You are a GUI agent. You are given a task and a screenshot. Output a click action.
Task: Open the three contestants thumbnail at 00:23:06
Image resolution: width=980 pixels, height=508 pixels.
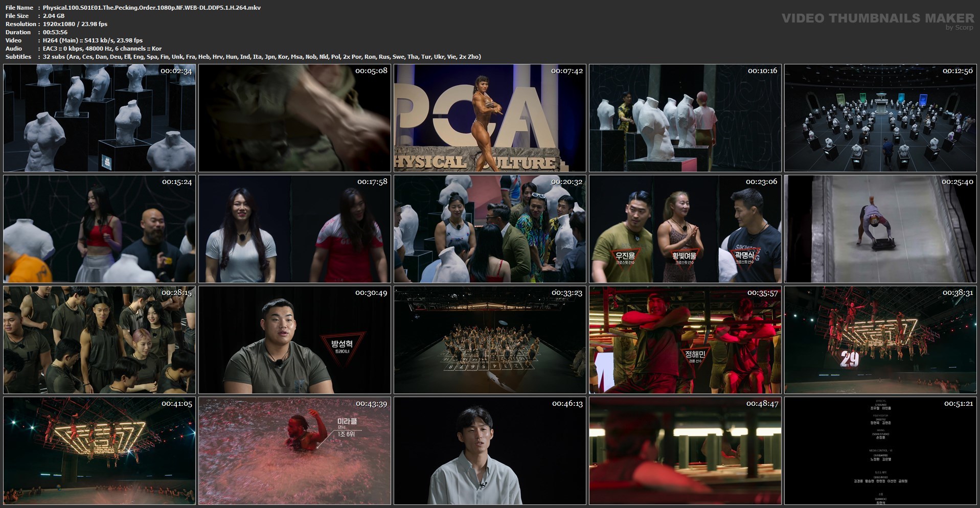pos(685,229)
